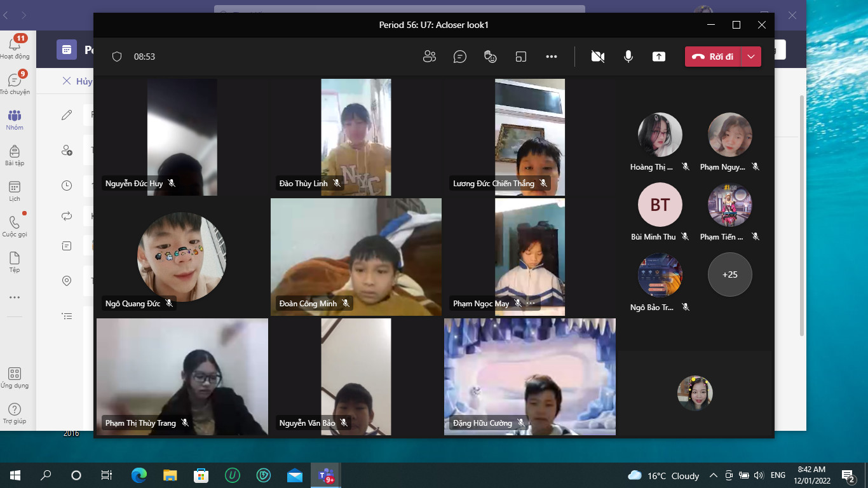Show hidden system tray icons

click(713, 475)
